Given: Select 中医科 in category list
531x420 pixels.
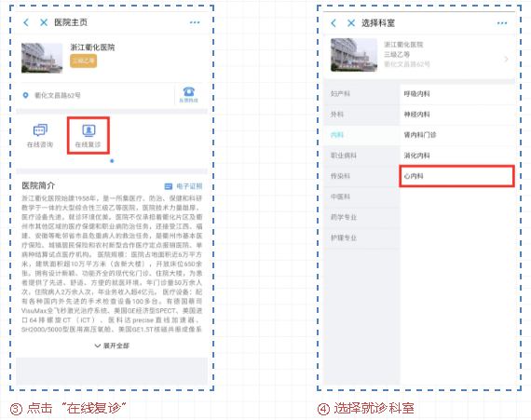Looking at the screenshot, I should coord(361,196).
